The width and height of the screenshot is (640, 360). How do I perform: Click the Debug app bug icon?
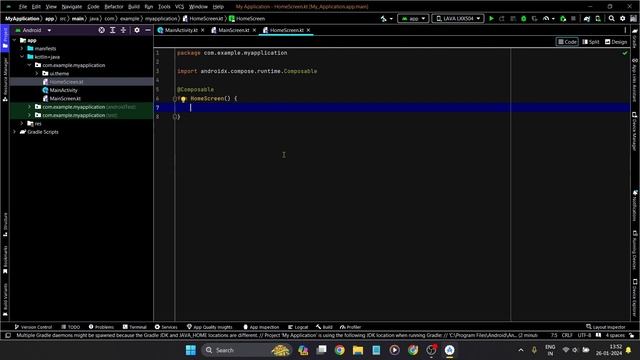[523, 19]
